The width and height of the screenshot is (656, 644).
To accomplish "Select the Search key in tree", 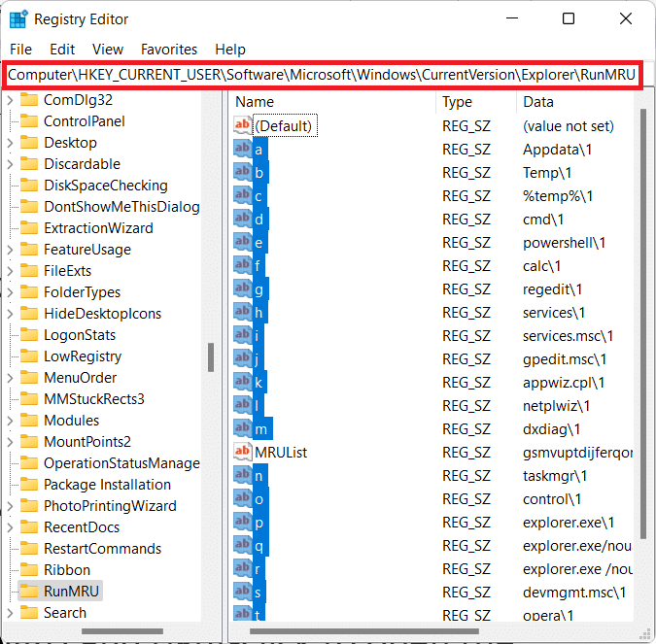I will [x=64, y=613].
